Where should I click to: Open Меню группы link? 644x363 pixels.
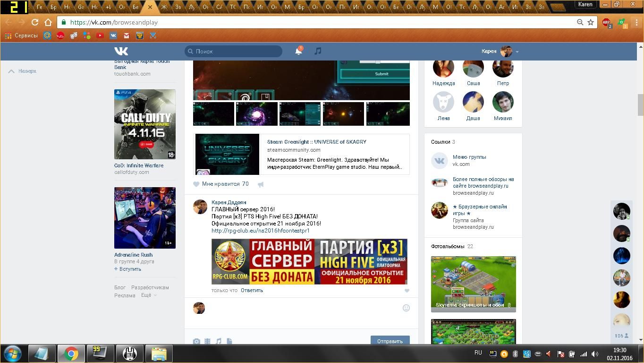pyautogui.click(x=469, y=157)
